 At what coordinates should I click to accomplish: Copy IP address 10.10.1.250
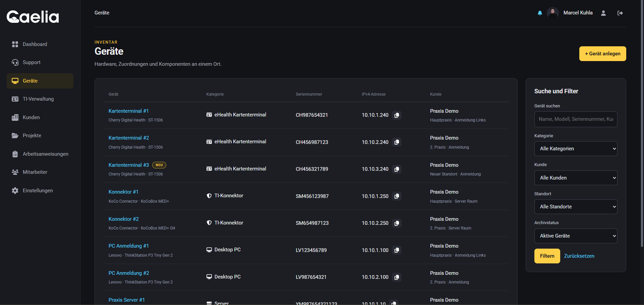[397, 196]
